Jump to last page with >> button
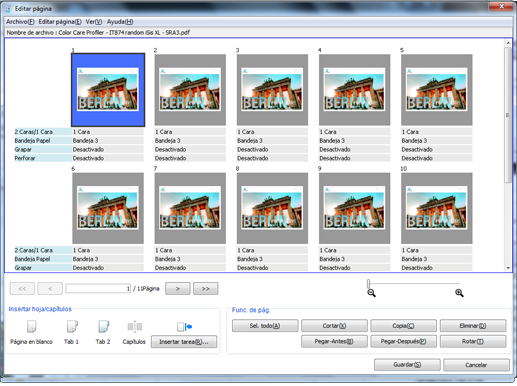 [x=206, y=288]
